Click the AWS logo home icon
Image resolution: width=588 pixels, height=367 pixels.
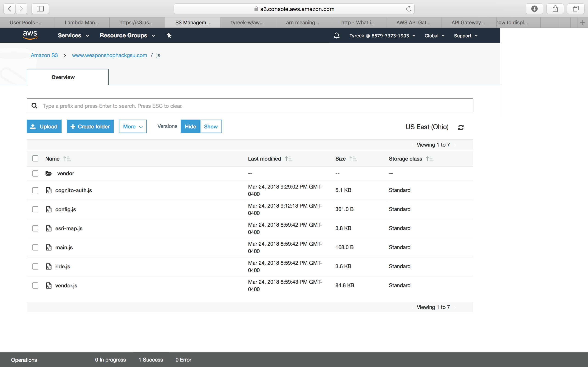(x=30, y=35)
